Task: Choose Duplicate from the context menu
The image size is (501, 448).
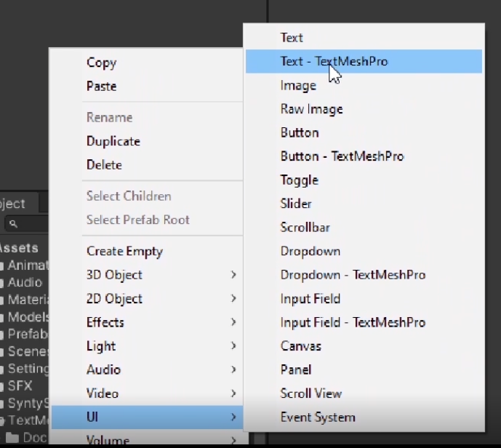Action: click(113, 141)
